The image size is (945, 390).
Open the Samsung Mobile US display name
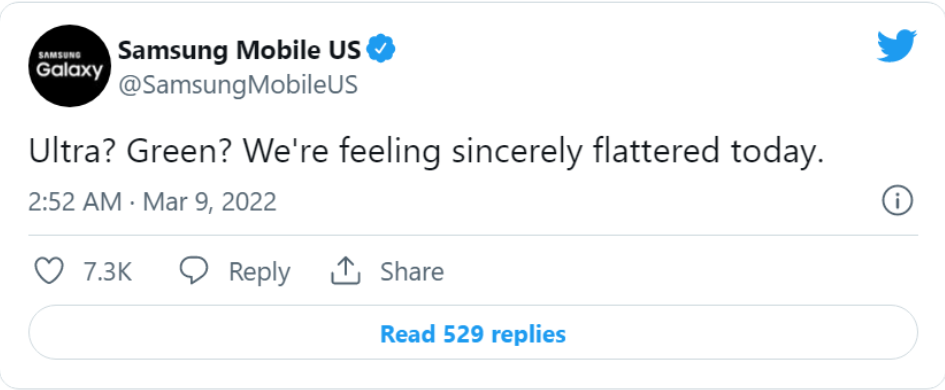[239, 51]
